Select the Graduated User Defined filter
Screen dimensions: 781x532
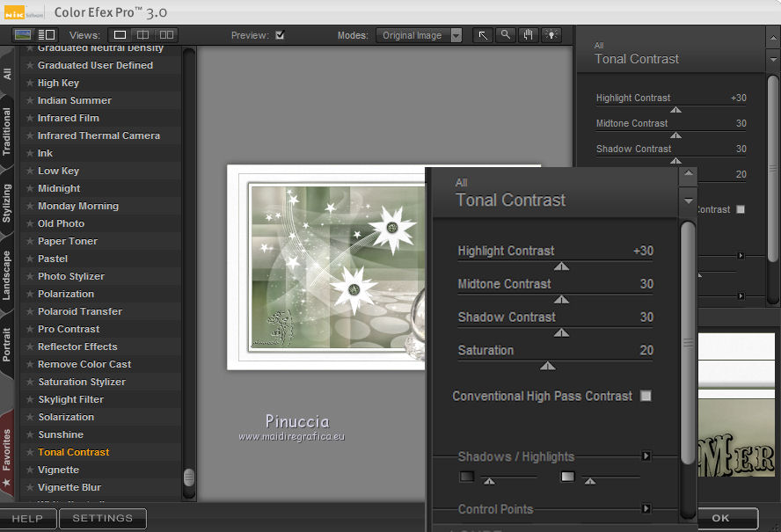tap(95, 65)
